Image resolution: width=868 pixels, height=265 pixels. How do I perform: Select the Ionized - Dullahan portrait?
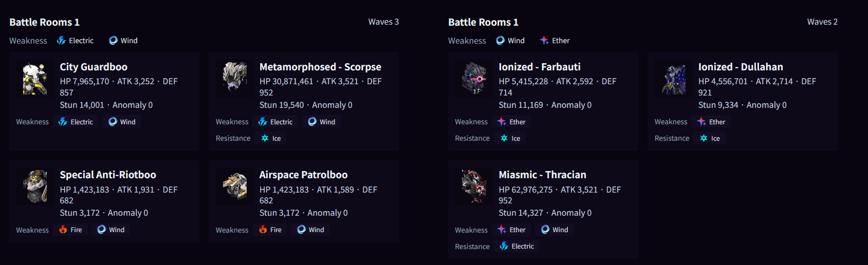pos(673,78)
